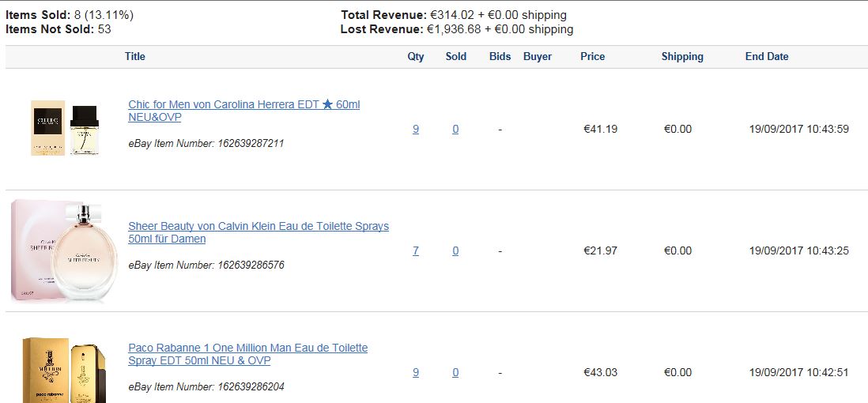Sort by the Shipping column header
The image size is (868, 403).
[682, 56]
